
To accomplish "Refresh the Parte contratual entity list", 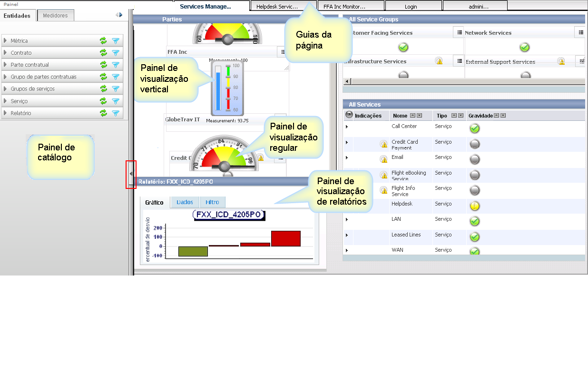I will coord(103,65).
